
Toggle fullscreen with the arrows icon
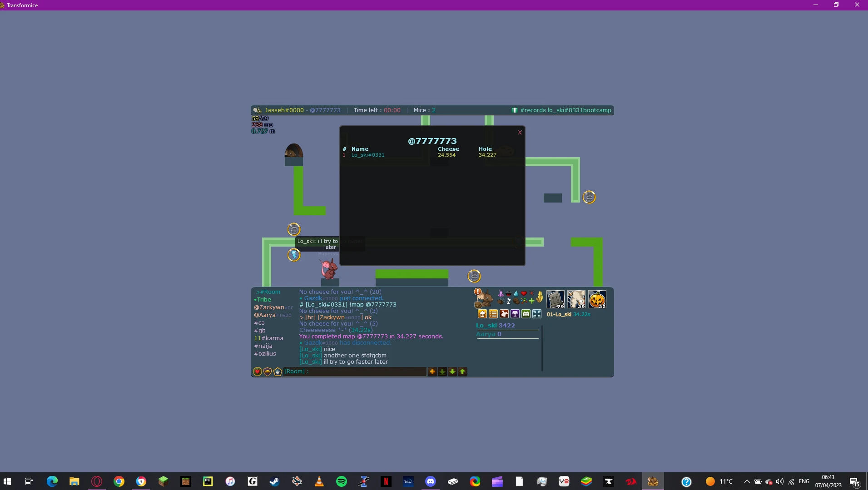[x=537, y=314]
